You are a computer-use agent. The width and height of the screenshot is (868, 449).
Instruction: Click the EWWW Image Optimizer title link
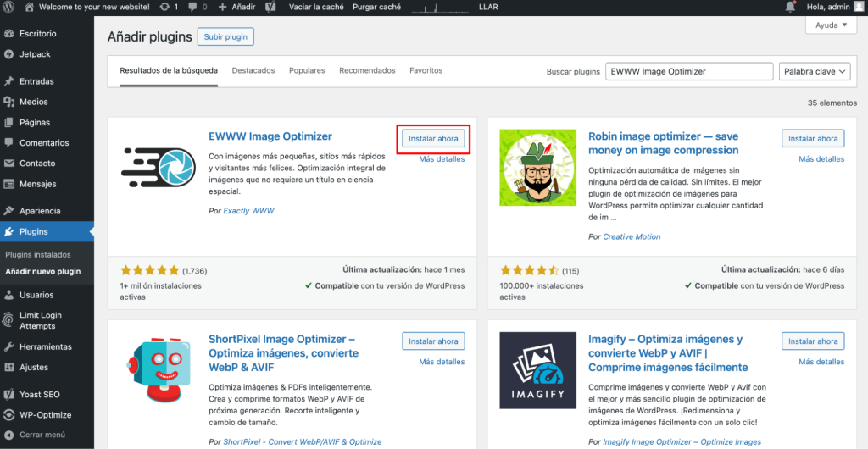pos(270,136)
